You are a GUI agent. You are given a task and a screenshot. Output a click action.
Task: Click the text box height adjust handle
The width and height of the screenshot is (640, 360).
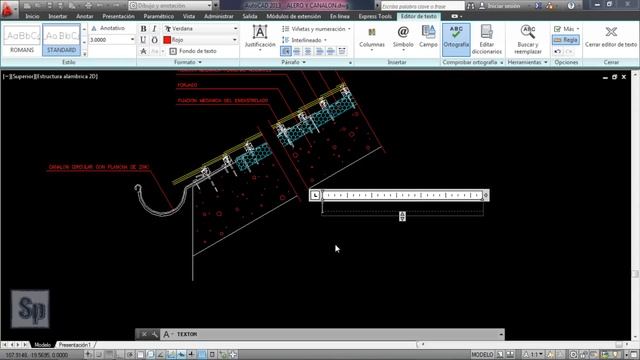coord(402,216)
